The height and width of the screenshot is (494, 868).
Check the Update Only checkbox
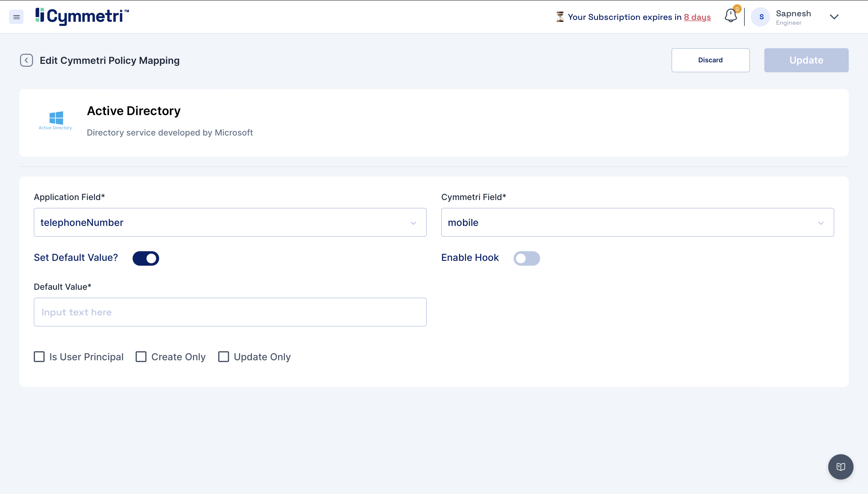point(223,357)
